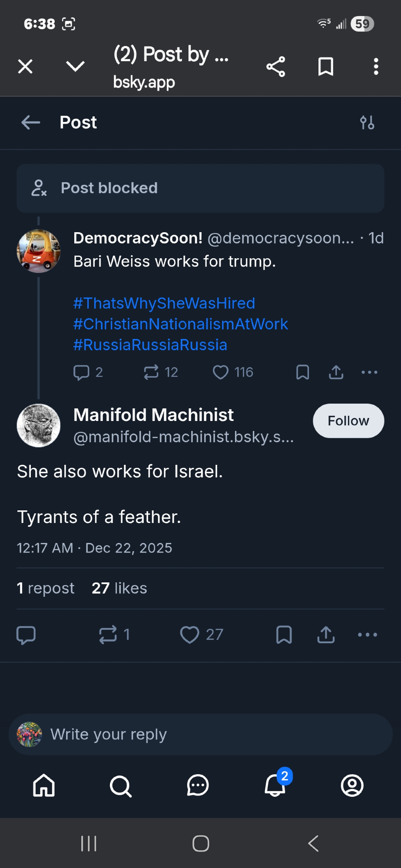Open browser three-dot overflow menu
Image resolution: width=401 pixels, height=868 pixels.
tap(376, 67)
